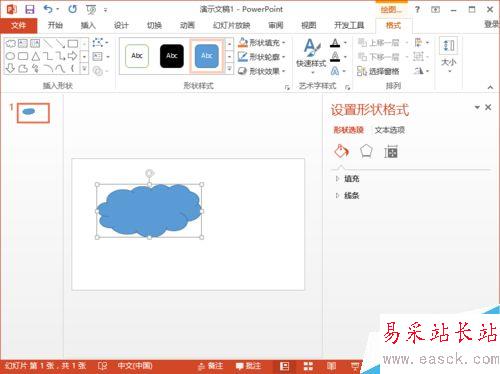Viewport: 500px width, 374px height.
Task: Open Shape Effects (形状效果) dropdown
Action: pyautogui.click(x=262, y=71)
